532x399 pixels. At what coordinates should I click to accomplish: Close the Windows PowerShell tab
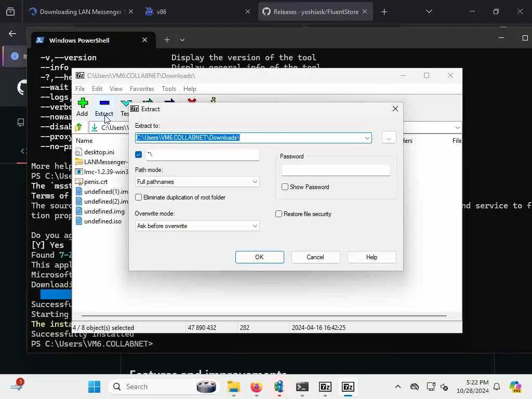click(x=144, y=40)
